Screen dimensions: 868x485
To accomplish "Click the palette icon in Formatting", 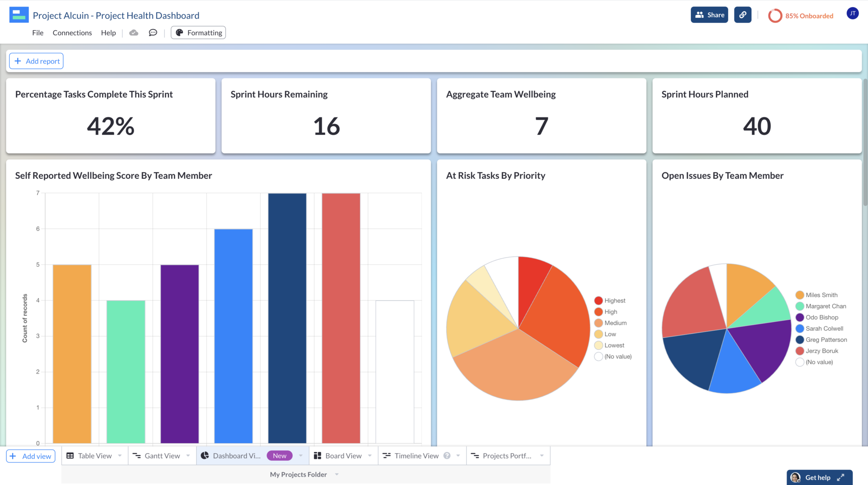I will coord(179,33).
